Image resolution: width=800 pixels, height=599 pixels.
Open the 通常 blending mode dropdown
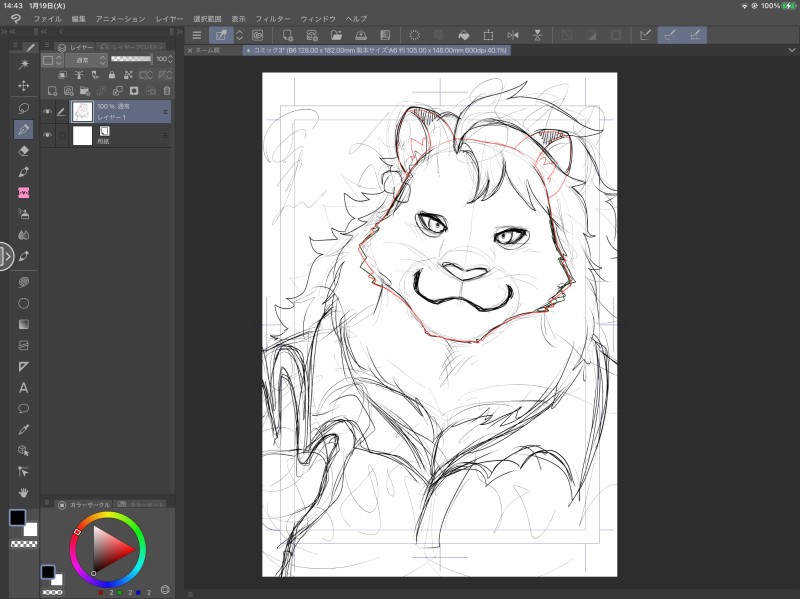coord(86,60)
